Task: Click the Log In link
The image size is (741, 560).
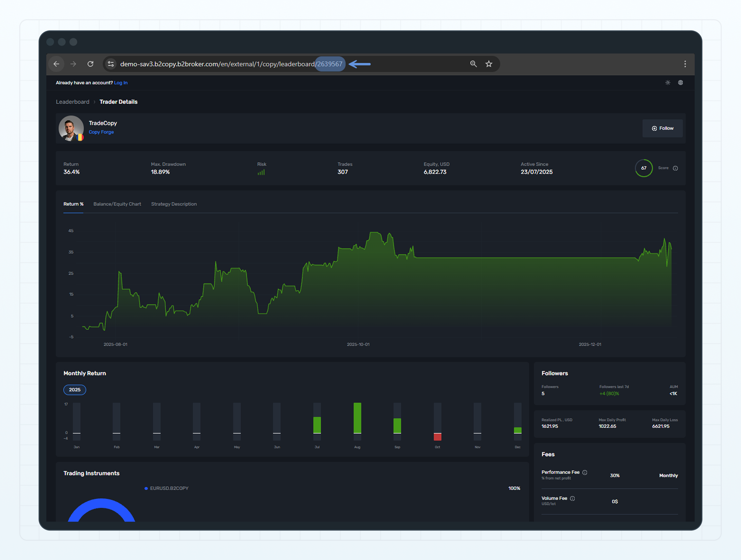Action: (x=121, y=83)
